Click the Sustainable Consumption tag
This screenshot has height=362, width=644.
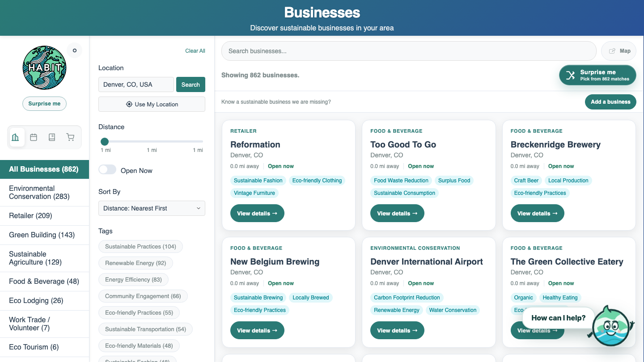pos(405,193)
